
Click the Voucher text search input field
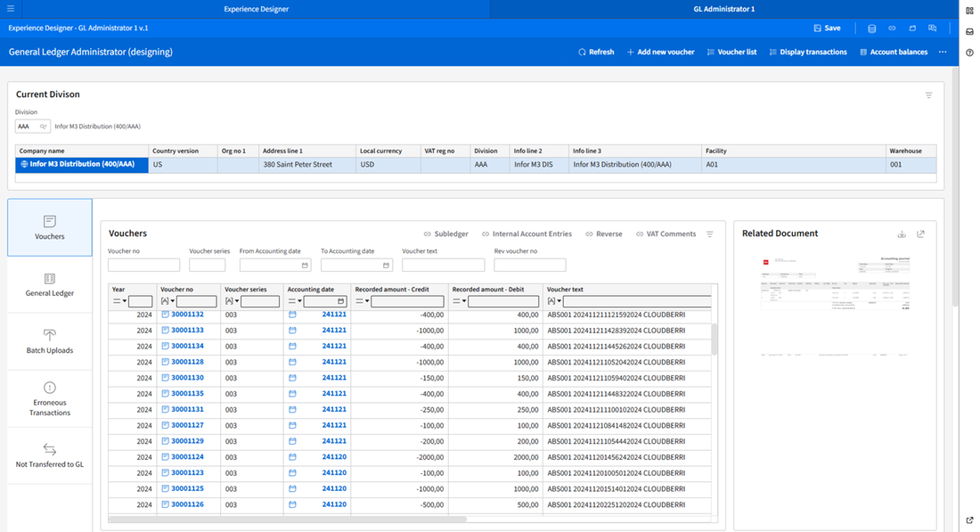click(x=443, y=265)
